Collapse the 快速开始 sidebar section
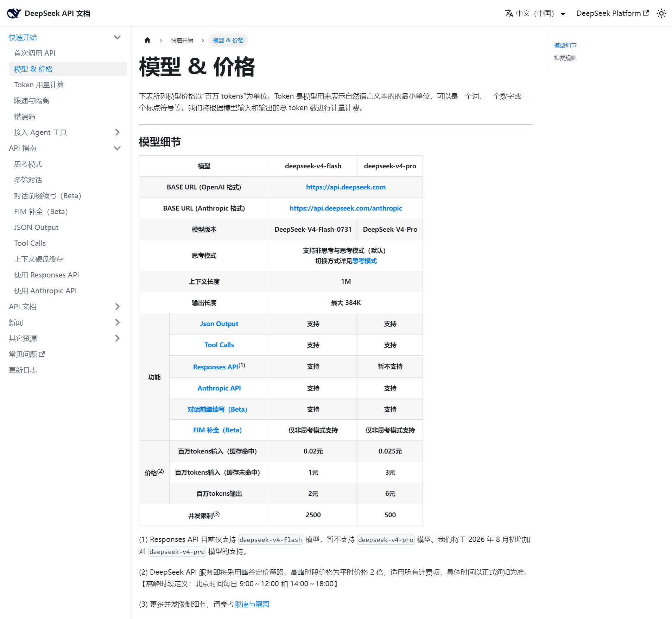The image size is (672, 619). (x=118, y=37)
